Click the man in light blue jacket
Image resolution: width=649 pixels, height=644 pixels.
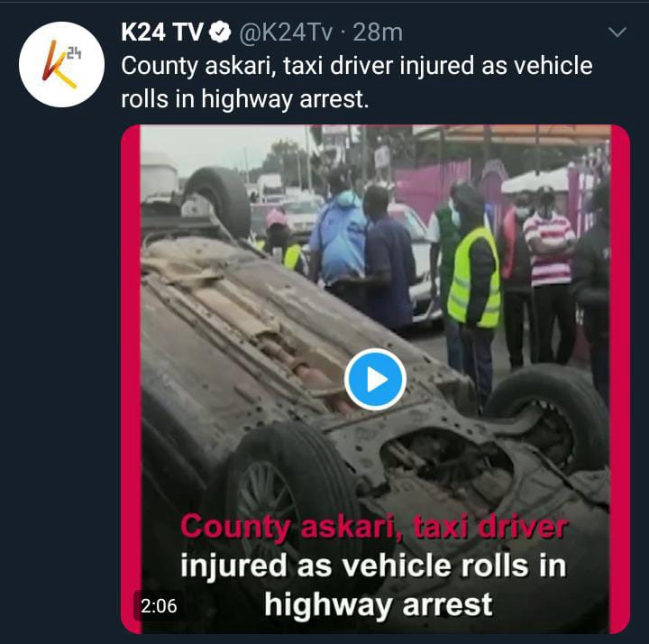click(x=339, y=238)
